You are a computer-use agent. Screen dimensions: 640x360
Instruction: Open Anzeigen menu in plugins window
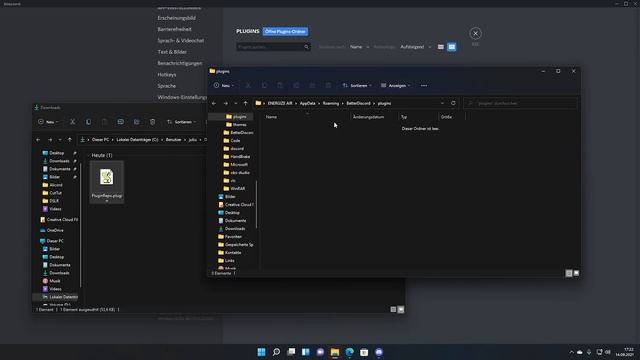[x=396, y=86]
